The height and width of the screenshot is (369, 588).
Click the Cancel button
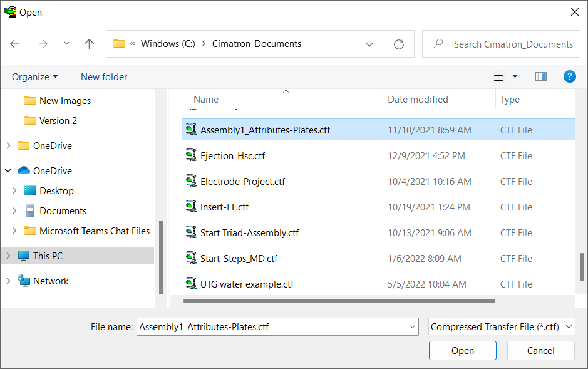click(x=540, y=351)
